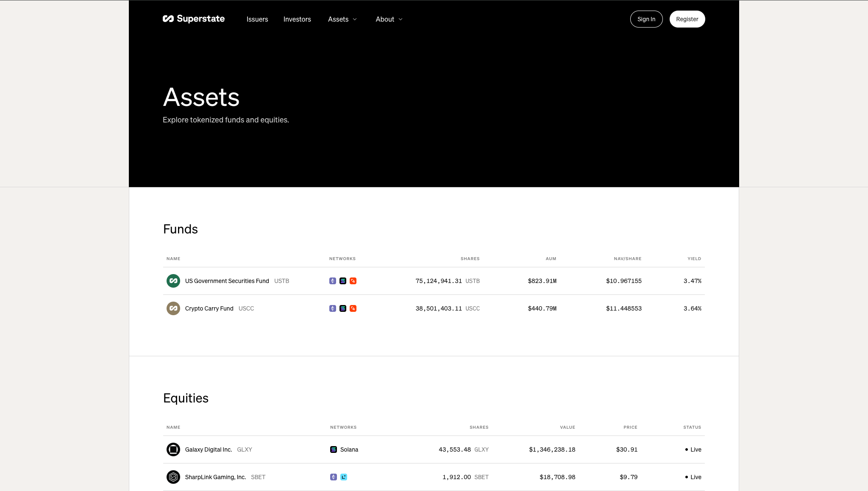Click the SharpLink Gaming company logo
Viewport: 868px width, 491px height.
tap(173, 477)
